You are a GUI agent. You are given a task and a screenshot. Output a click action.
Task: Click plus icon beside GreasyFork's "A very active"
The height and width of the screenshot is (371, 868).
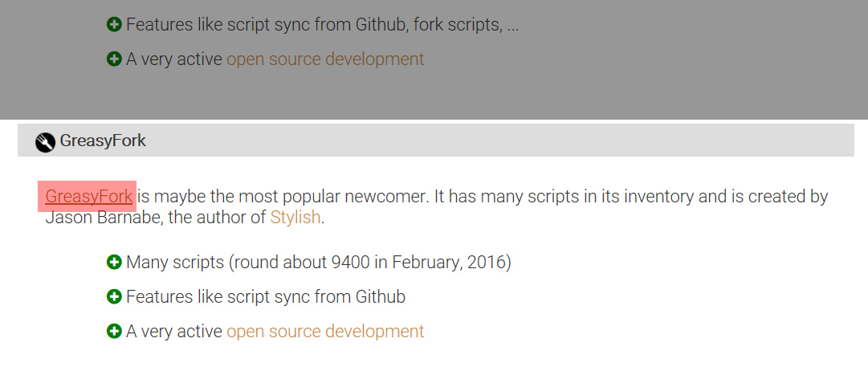click(114, 331)
